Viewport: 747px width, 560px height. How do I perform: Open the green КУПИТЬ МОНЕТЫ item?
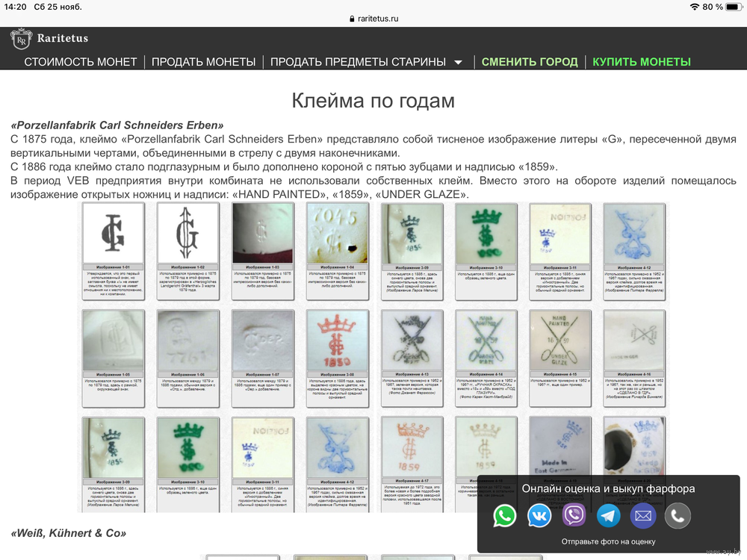click(x=641, y=62)
